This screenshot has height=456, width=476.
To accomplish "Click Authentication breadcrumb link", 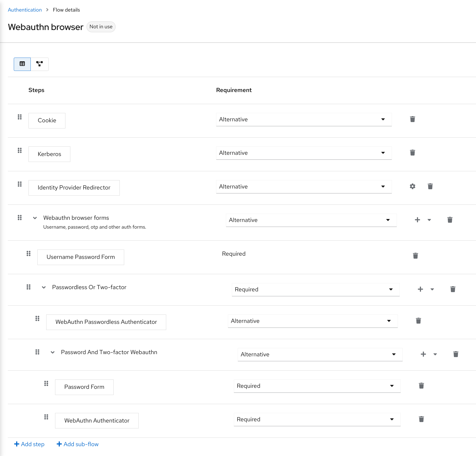I will pos(25,9).
